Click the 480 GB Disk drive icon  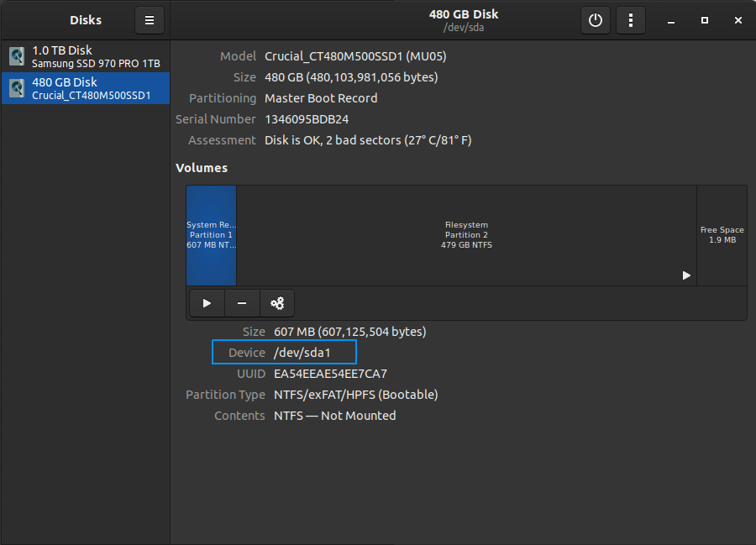pyautogui.click(x=17, y=88)
